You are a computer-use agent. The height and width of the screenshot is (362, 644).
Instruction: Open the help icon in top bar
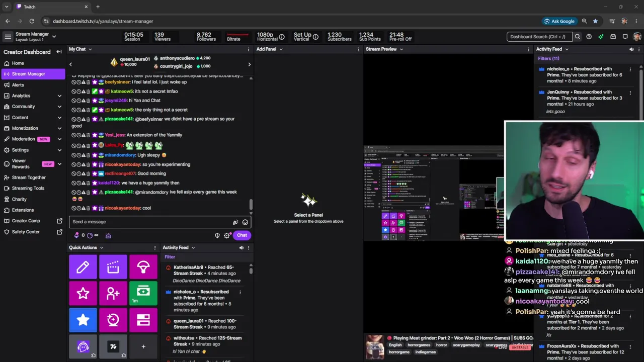point(589,37)
